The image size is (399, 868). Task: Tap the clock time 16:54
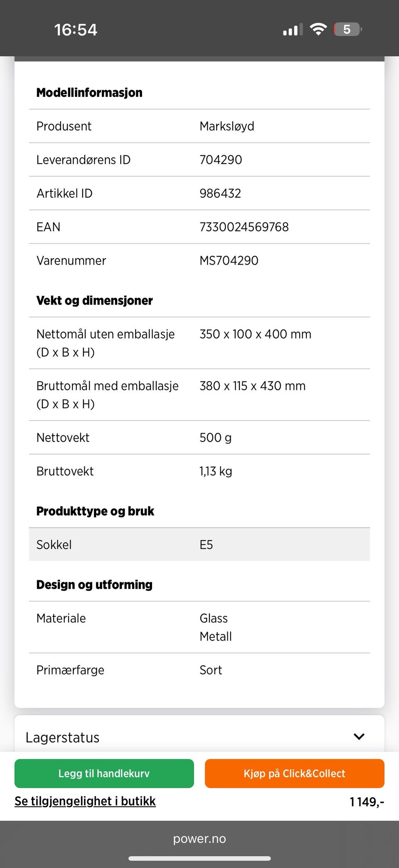click(x=76, y=30)
